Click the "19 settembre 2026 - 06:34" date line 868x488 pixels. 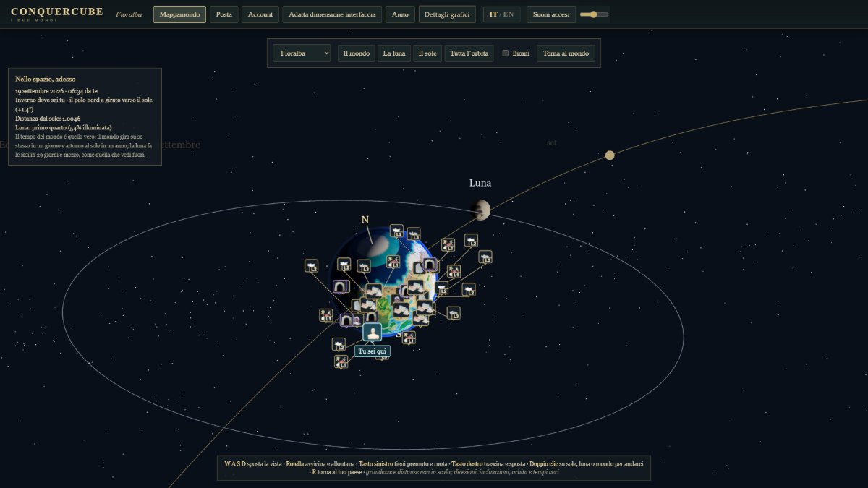tap(56, 91)
